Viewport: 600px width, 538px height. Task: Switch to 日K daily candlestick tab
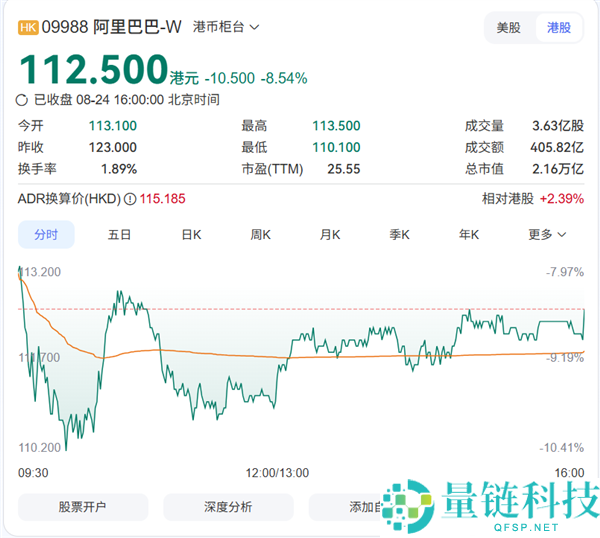191,235
